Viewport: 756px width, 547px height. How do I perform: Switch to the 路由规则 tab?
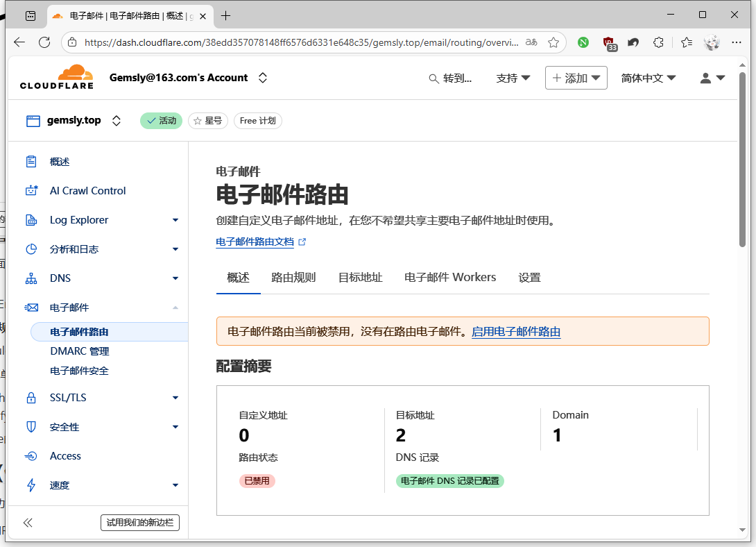[293, 278]
